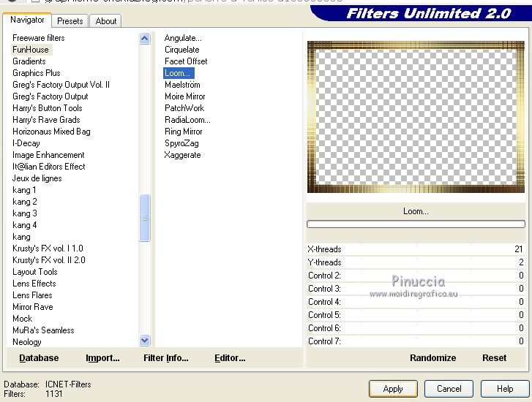Select It@lian Editors Effect category

(x=49, y=167)
